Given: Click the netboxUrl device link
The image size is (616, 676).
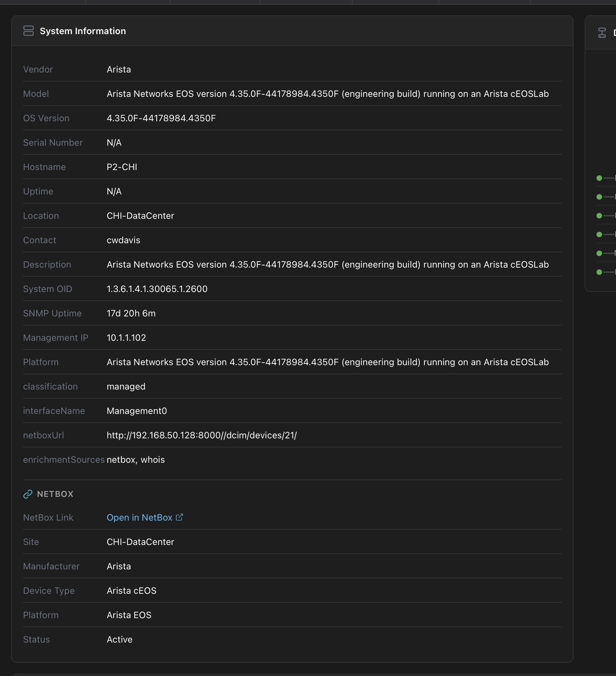Looking at the screenshot, I should 201,435.
